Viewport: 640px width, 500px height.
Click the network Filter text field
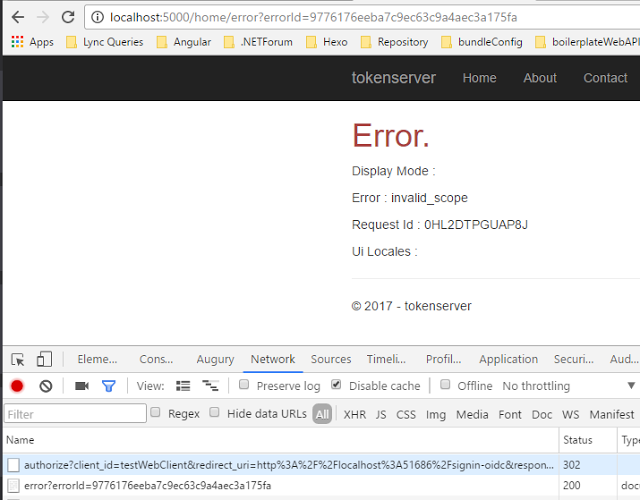[x=75, y=414]
